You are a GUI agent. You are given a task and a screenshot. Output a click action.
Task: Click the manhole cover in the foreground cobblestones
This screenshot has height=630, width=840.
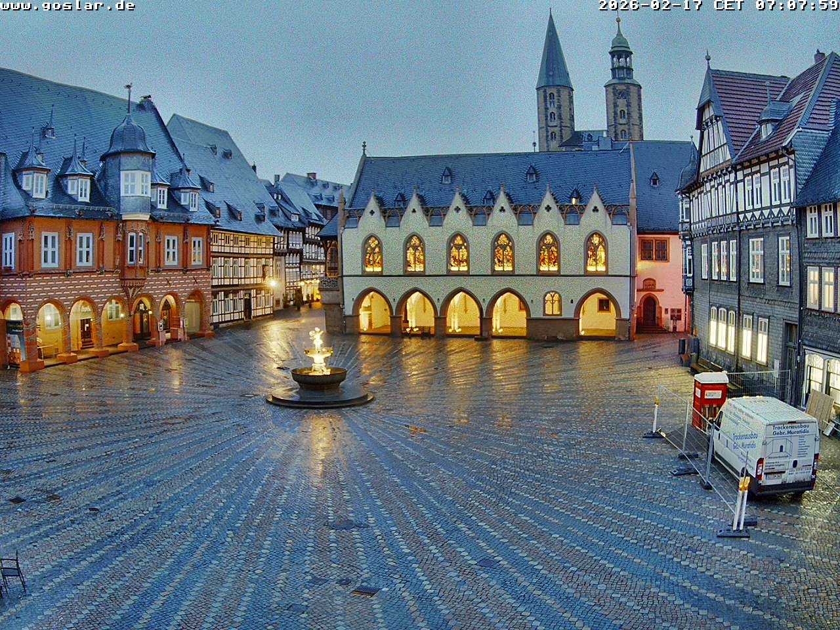[x=345, y=581]
